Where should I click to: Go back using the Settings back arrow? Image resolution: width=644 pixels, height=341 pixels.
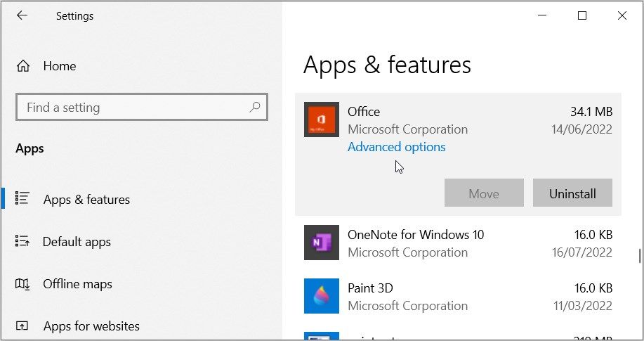(x=22, y=15)
